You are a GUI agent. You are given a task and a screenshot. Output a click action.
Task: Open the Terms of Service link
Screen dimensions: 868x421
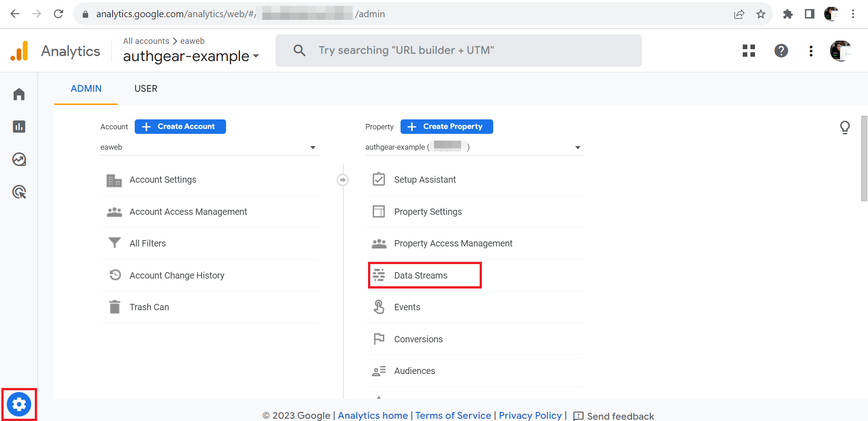click(453, 416)
